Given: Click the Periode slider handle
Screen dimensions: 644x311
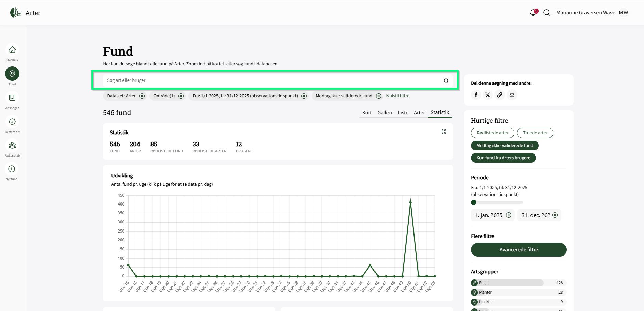Looking at the screenshot, I should pos(474,202).
